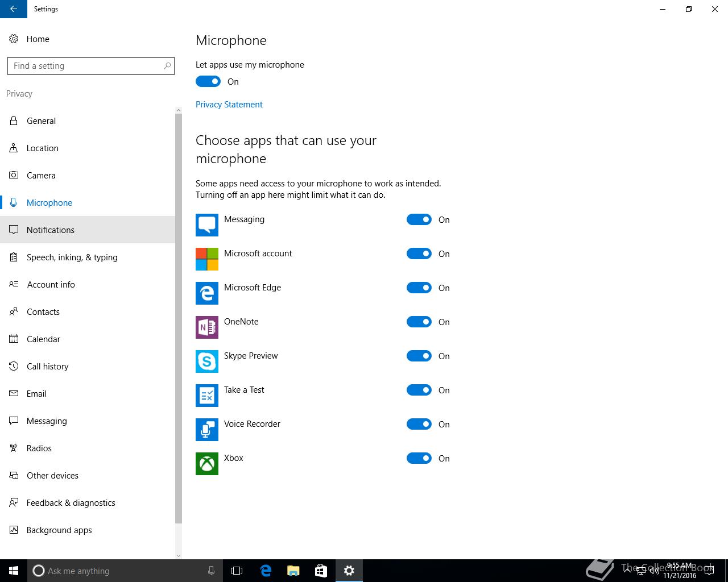Open Feedback & diagnostics page
Viewport: 728px width, 582px height.
pos(88,502)
